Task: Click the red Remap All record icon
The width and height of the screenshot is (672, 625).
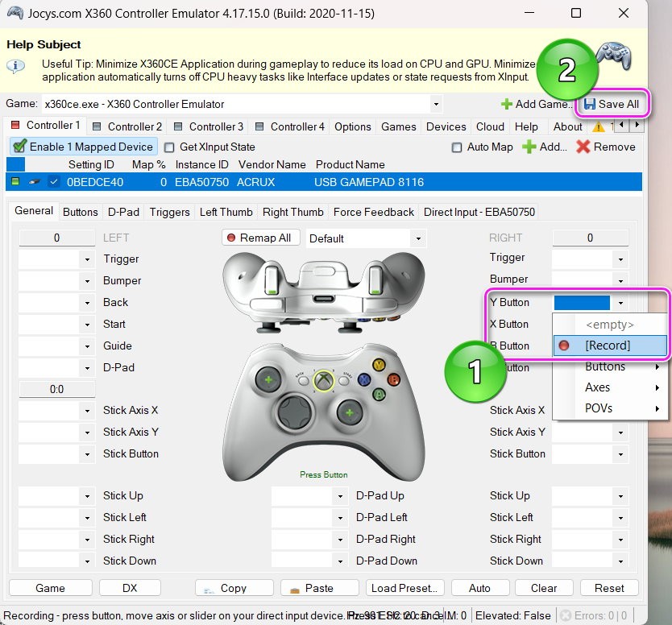Action: pos(231,238)
